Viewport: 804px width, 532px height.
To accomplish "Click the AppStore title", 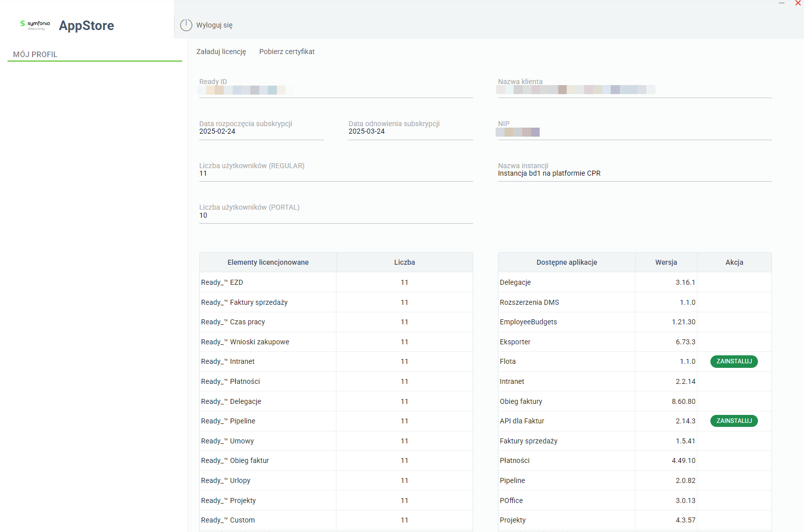I will (x=87, y=26).
